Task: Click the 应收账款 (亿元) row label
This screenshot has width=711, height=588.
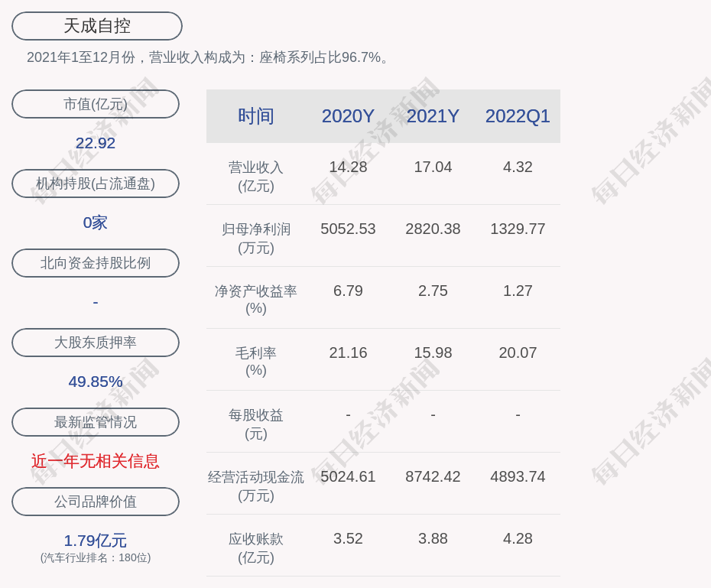Action: click(256, 548)
